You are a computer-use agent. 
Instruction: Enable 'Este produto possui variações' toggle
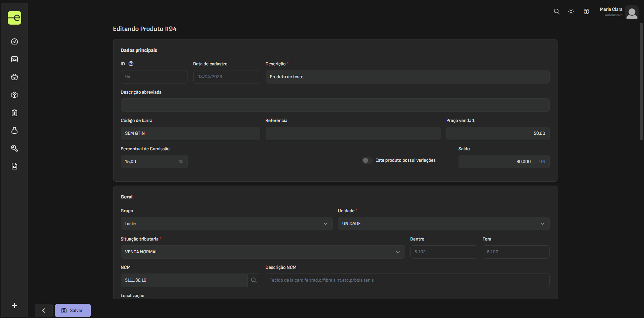tap(367, 160)
